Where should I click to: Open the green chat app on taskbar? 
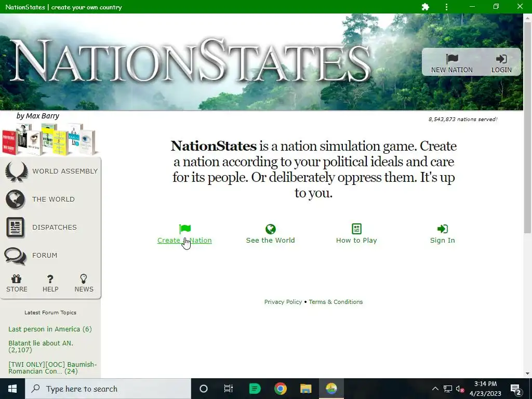tap(255, 389)
